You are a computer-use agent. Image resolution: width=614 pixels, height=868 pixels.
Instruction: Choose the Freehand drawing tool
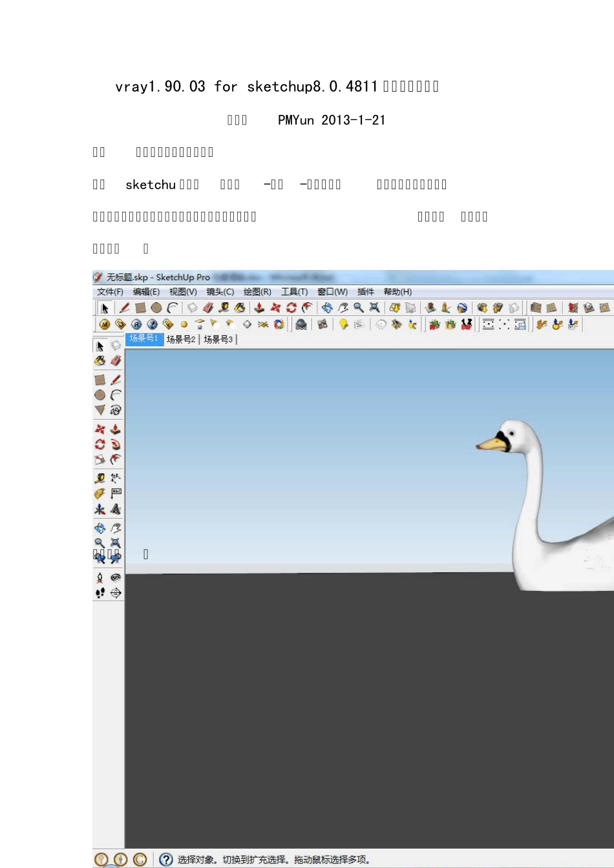116,410
